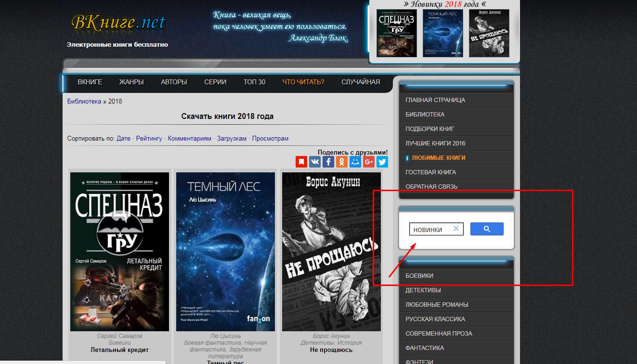This screenshot has width=637, height=364.
Task: Share the page on Google Plus
Action: pos(369,162)
